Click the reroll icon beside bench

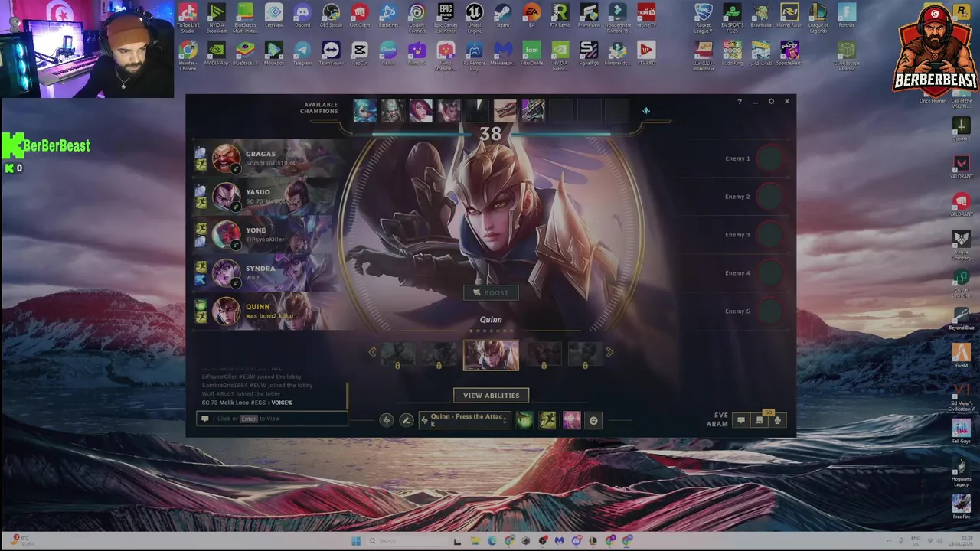(646, 111)
